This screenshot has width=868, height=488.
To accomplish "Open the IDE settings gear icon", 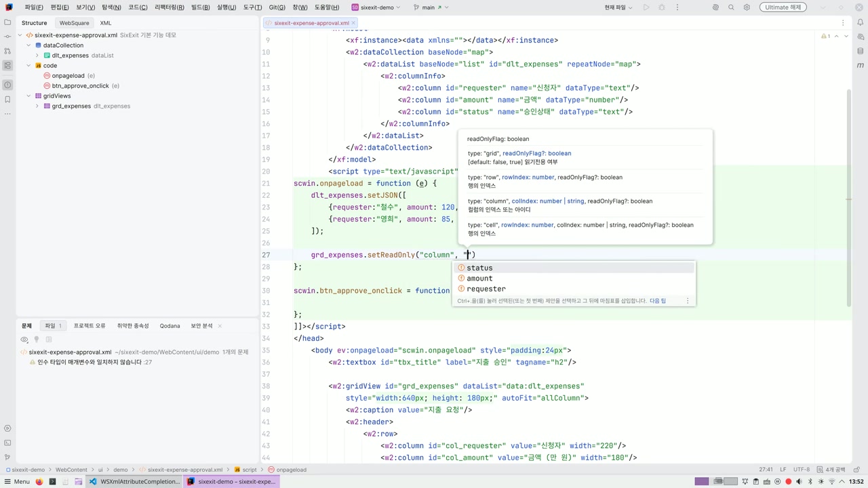I will click(747, 7).
